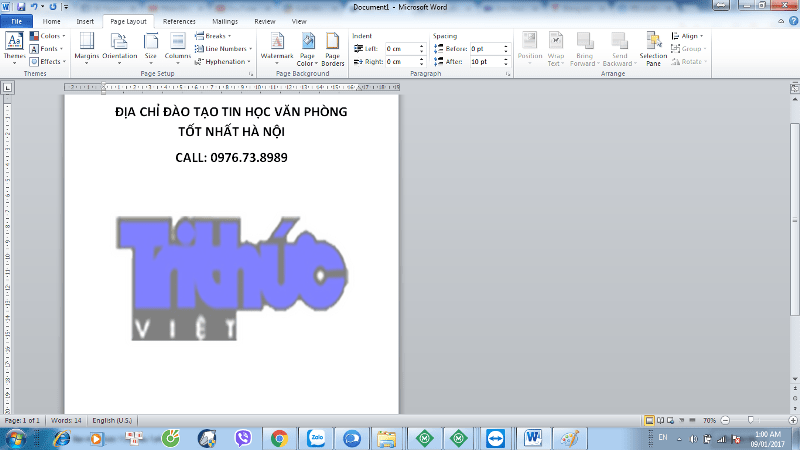Adjust the zoom slider handle
This screenshot has height=450, width=800.
click(750, 420)
